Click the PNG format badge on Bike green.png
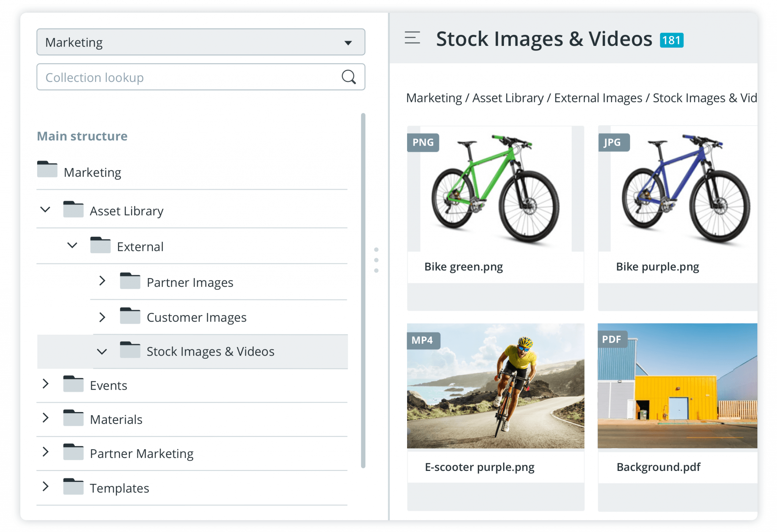 pos(424,143)
